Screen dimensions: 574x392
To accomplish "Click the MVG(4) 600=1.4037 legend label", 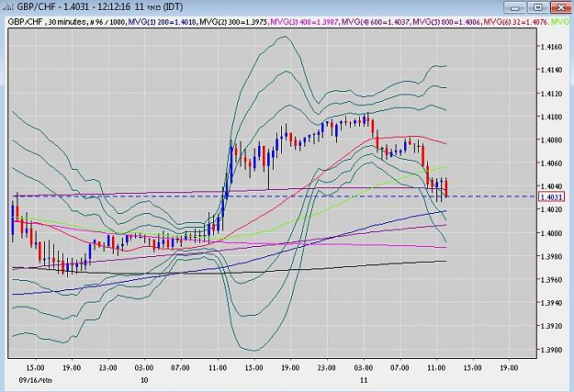I will [376, 22].
